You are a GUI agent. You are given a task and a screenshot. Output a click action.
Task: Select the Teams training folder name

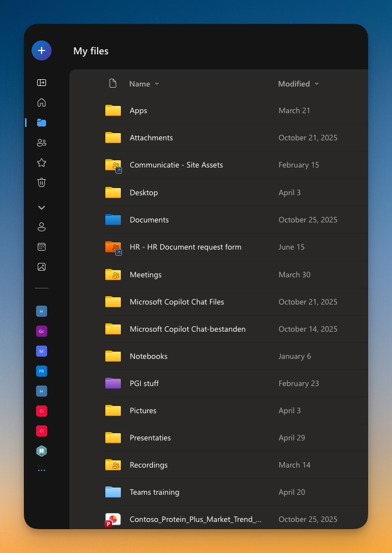click(x=154, y=492)
